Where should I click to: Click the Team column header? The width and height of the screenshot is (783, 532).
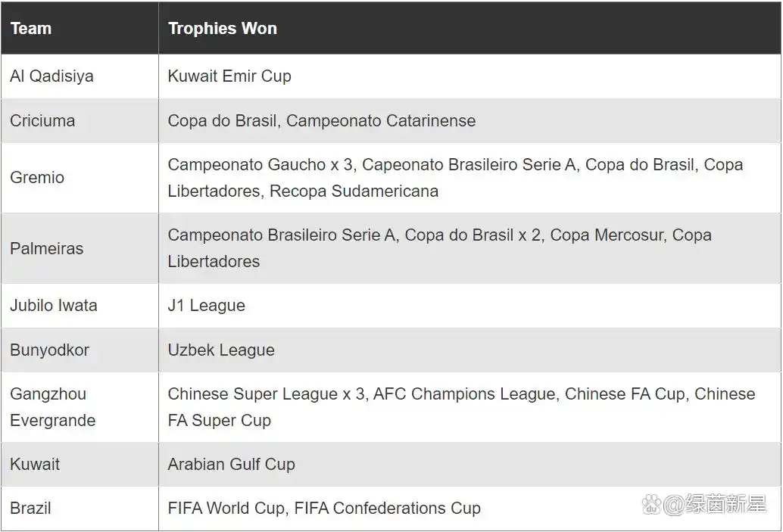[x=80, y=28]
